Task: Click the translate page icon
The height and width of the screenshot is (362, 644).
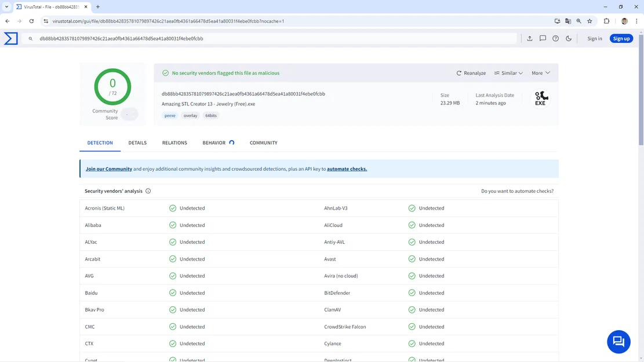Action: [568, 21]
